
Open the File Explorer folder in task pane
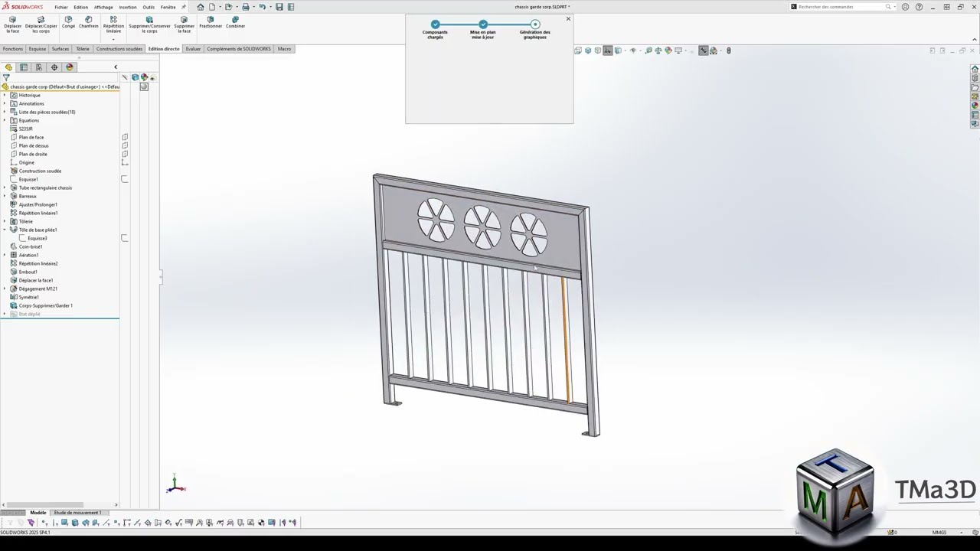pyautogui.click(x=975, y=87)
